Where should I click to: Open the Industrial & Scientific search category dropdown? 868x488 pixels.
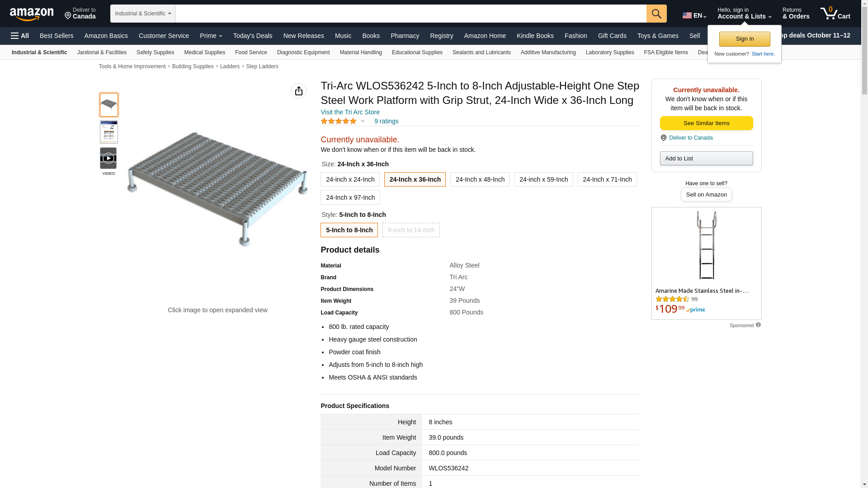pyautogui.click(x=143, y=14)
